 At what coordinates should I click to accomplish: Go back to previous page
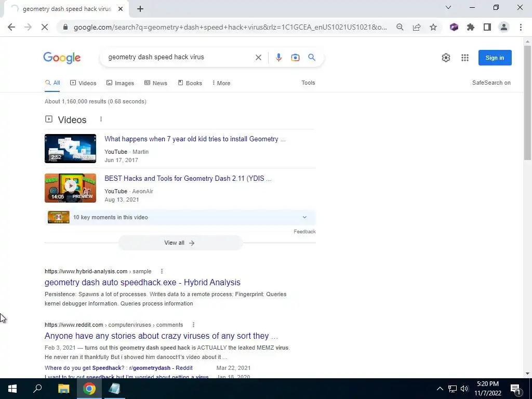click(11, 27)
